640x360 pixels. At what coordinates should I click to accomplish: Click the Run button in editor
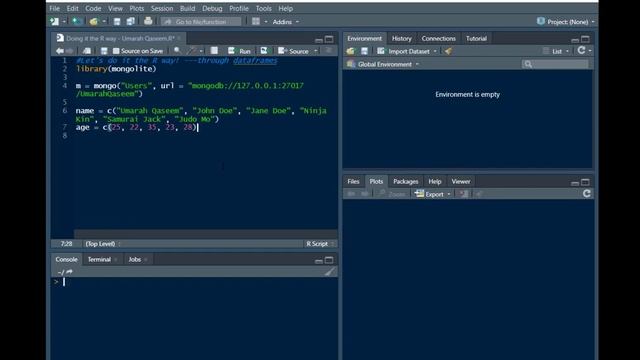240,51
